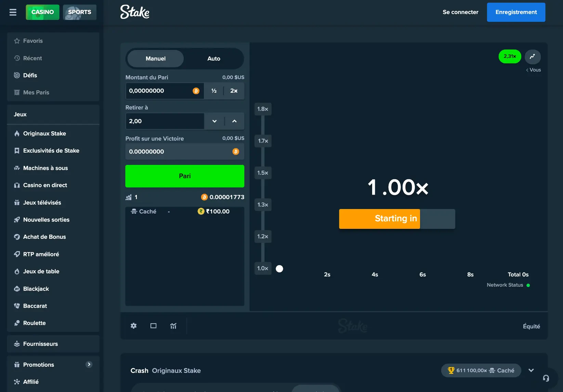Click the Récent clock icon

click(17, 58)
